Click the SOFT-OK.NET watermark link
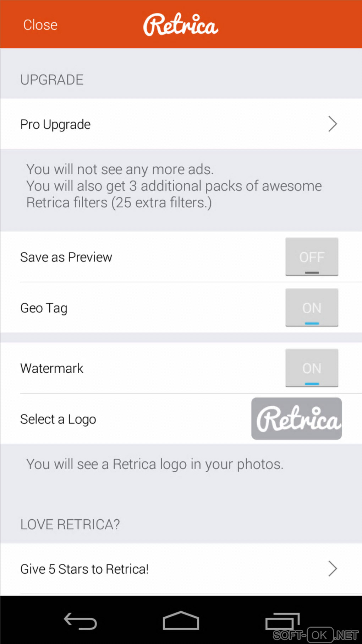362x644 pixels. tap(316, 635)
